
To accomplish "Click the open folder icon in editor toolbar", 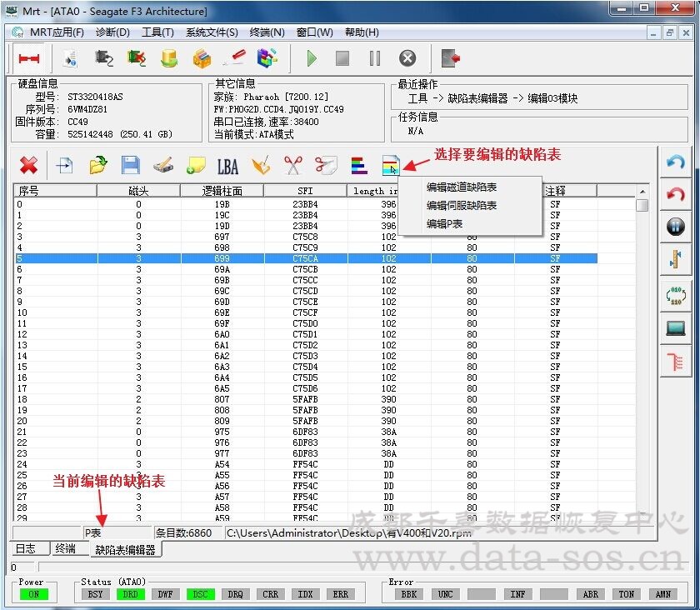I will coord(97,165).
